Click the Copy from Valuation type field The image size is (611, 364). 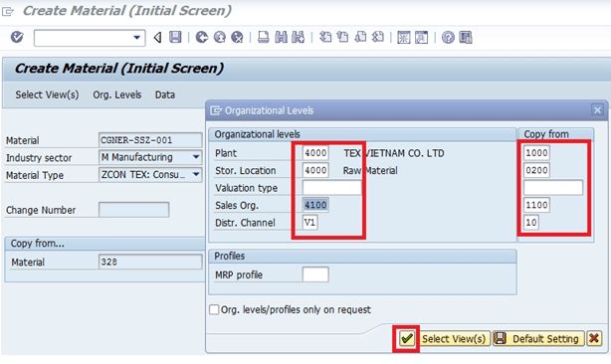tap(553, 188)
